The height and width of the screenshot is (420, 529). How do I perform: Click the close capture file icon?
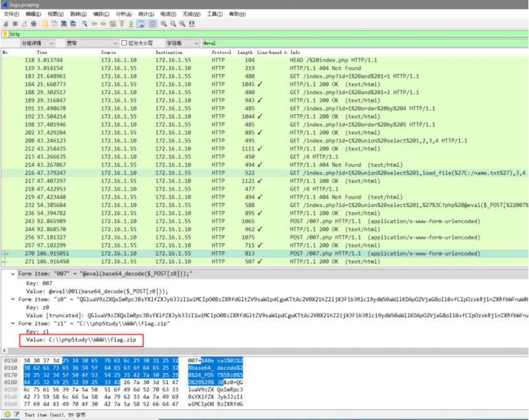coord(63,24)
